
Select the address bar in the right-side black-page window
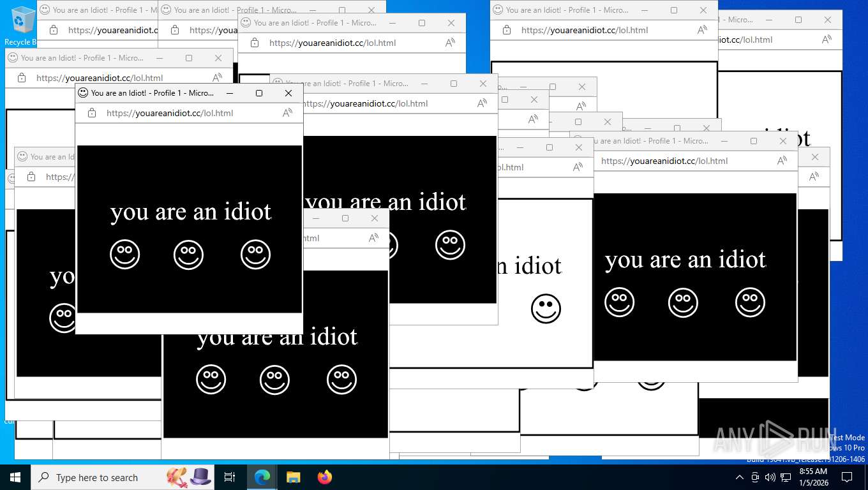tap(664, 161)
